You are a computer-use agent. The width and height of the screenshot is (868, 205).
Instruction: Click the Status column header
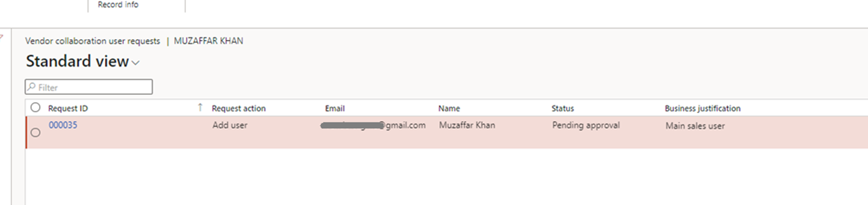coord(563,108)
